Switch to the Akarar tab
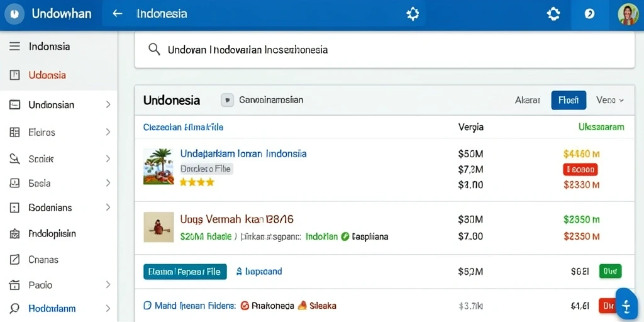The width and height of the screenshot is (644, 322). tap(528, 100)
